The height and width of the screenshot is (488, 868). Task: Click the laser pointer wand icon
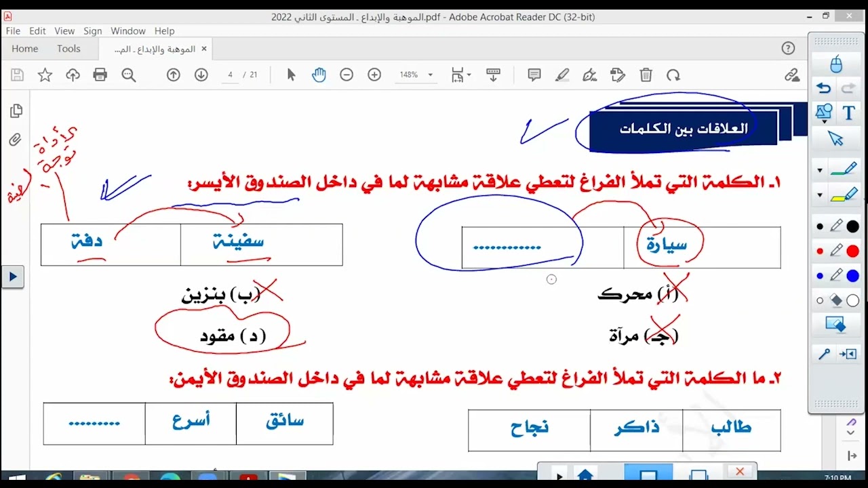pyautogui.click(x=824, y=354)
